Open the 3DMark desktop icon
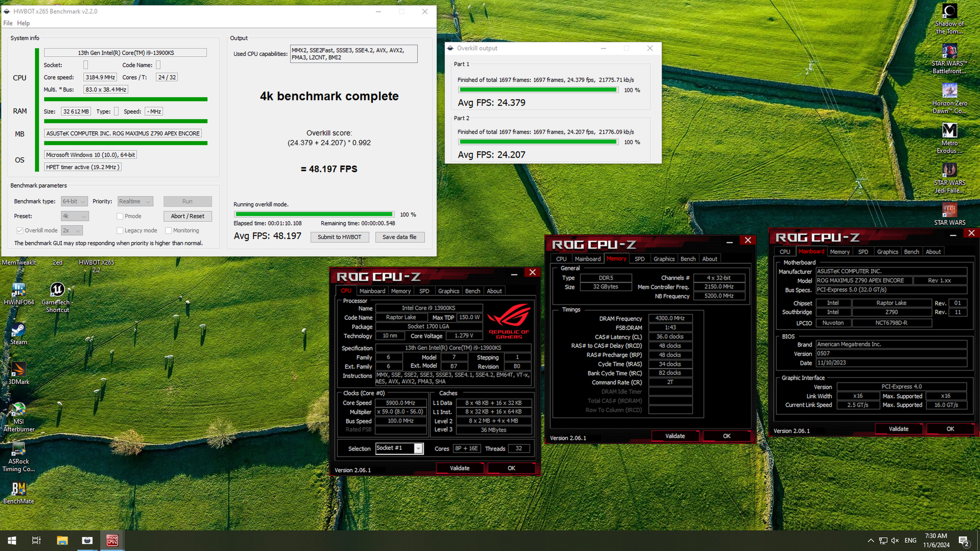Screen dimensions: 980x551 pos(18,373)
